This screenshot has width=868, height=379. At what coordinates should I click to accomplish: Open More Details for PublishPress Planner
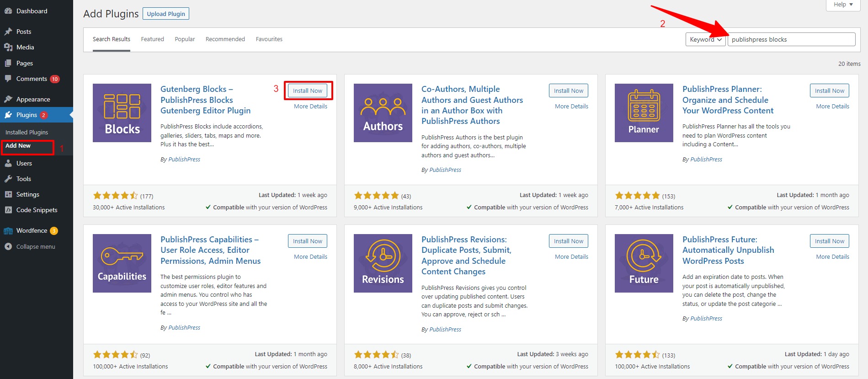(x=832, y=107)
